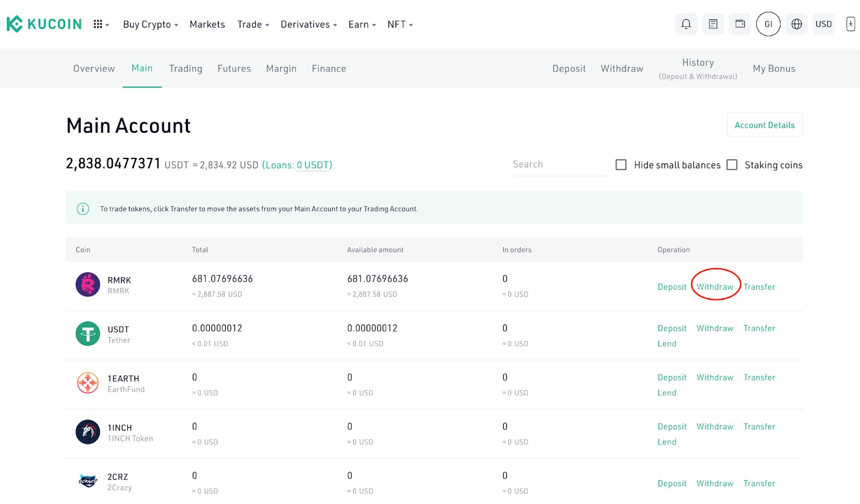This screenshot has height=504, width=860.
Task: Enable Hide small balances checkbox
Action: [621, 164]
